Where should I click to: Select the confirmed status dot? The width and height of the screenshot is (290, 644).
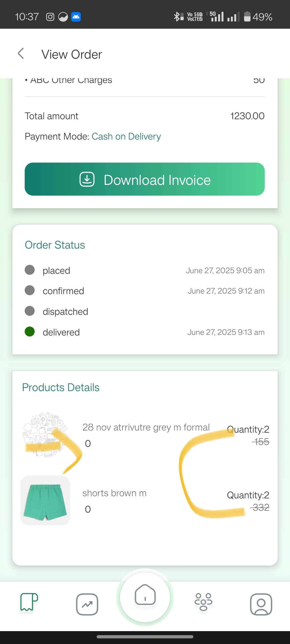(x=30, y=290)
